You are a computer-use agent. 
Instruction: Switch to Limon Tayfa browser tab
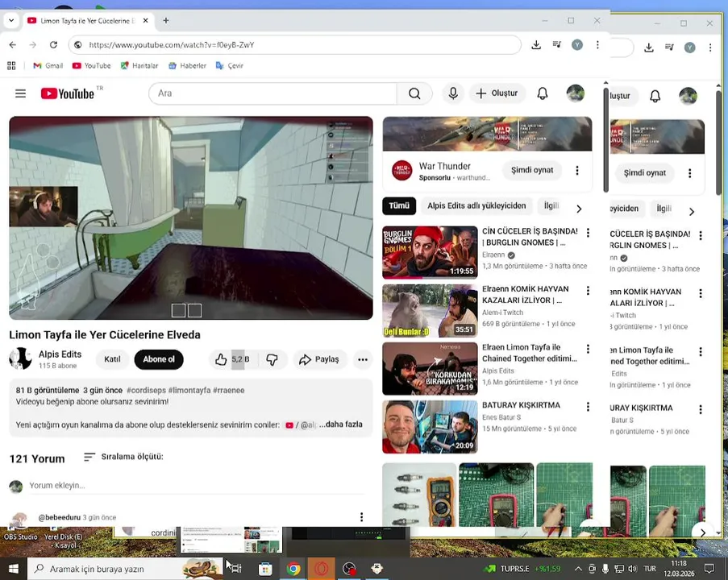[88, 21]
